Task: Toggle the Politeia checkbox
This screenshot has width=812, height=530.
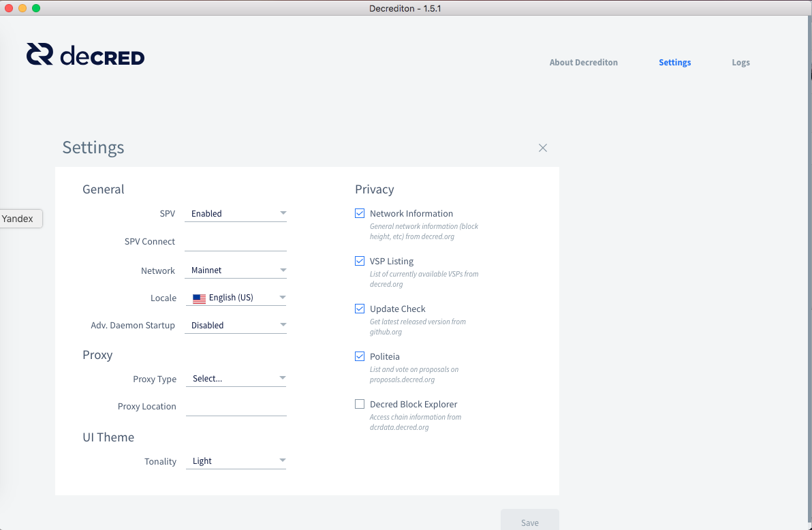Action: coord(360,356)
